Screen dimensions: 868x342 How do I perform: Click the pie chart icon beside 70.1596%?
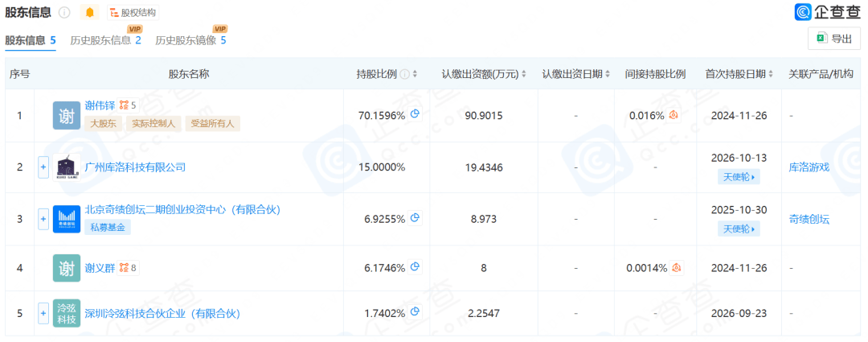coord(416,115)
